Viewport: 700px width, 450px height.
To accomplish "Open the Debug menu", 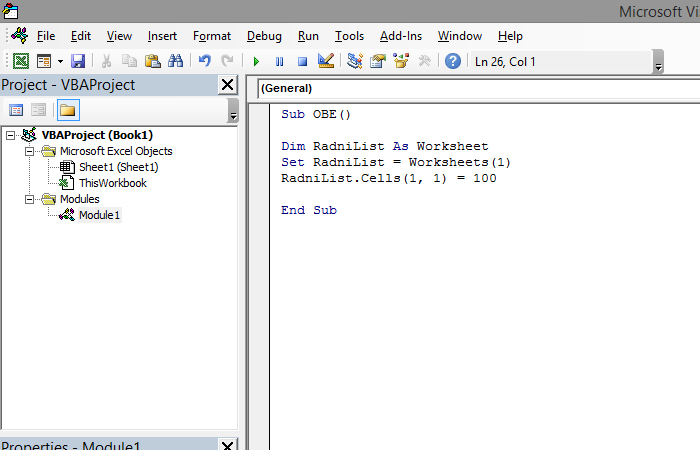I will pyautogui.click(x=264, y=36).
